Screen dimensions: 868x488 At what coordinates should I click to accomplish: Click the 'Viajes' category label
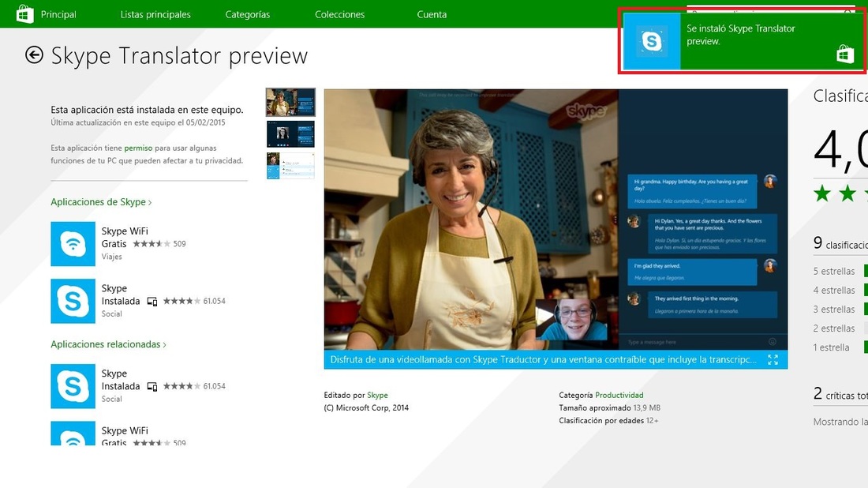click(112, 257)
